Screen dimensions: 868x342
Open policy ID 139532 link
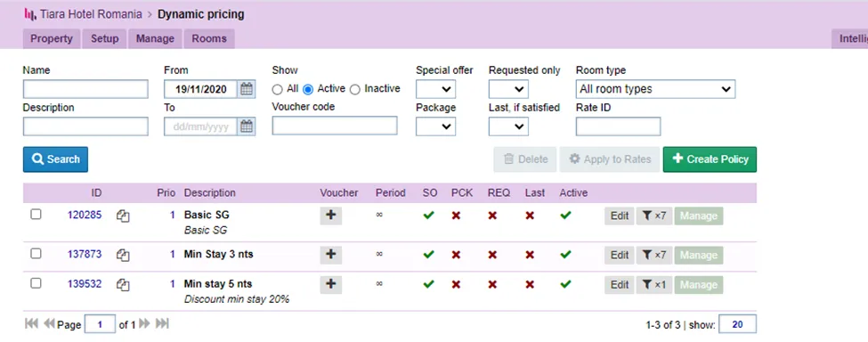pos(85,284)
